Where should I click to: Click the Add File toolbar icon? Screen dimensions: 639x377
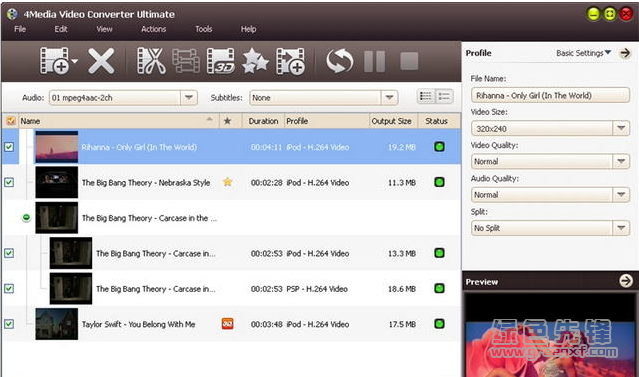[x=55, y=61]
